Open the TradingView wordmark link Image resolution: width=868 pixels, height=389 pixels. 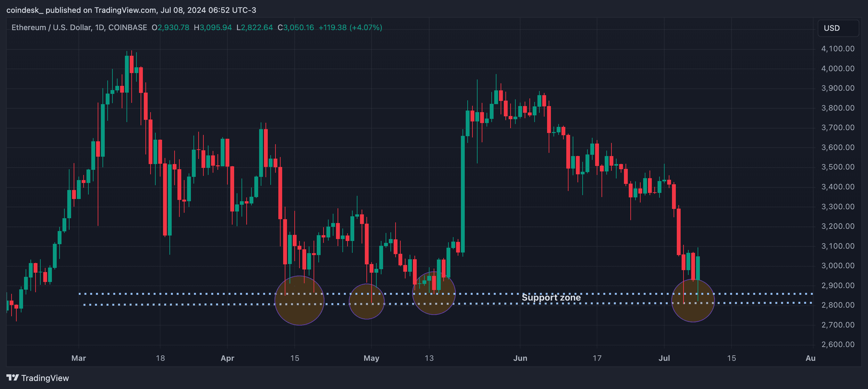(x=45, y=378)
